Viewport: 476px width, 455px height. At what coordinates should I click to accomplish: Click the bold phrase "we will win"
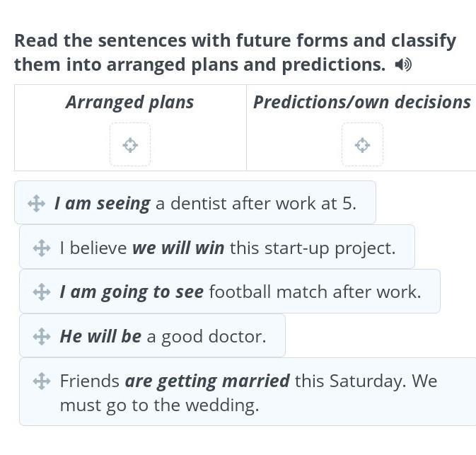point(178,248)
